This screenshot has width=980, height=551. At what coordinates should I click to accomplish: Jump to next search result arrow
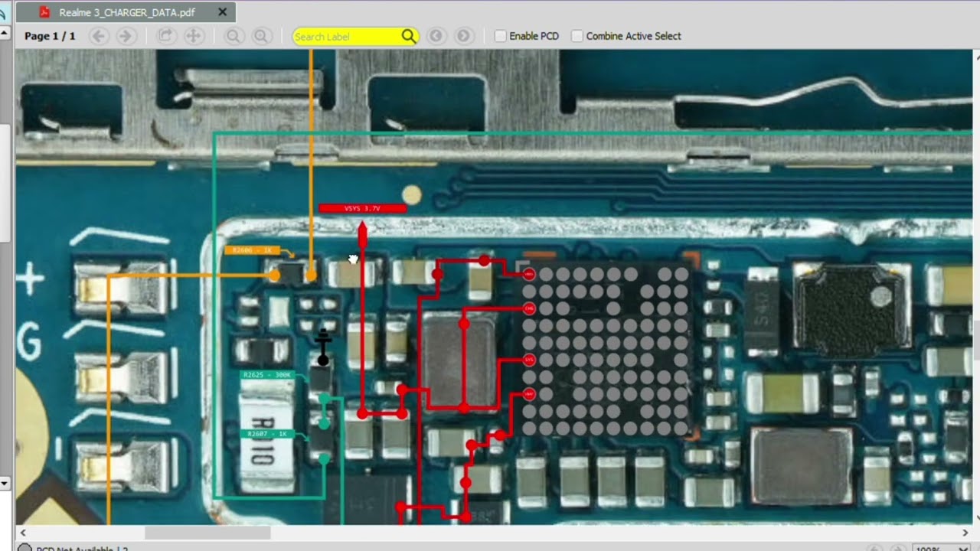(463, 36)
